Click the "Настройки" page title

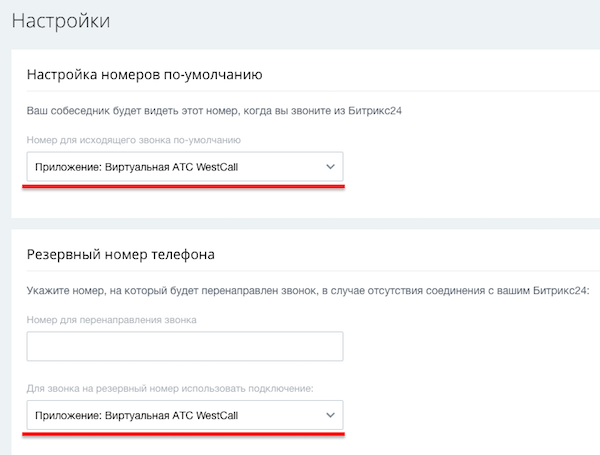coord(61,20)
